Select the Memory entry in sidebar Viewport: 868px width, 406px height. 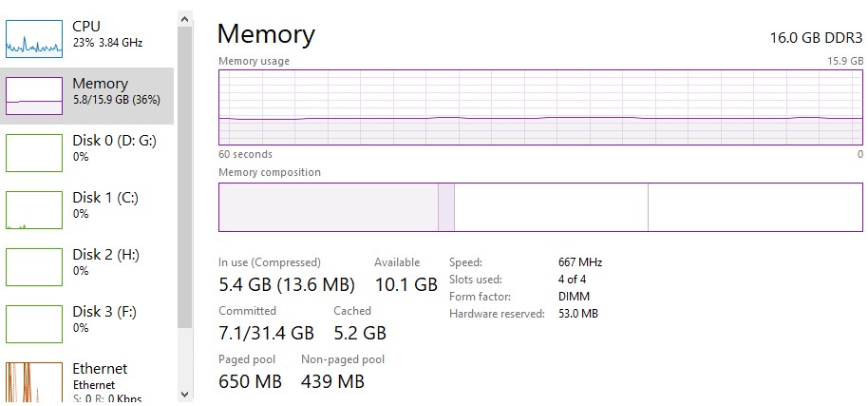coord(100,84)
